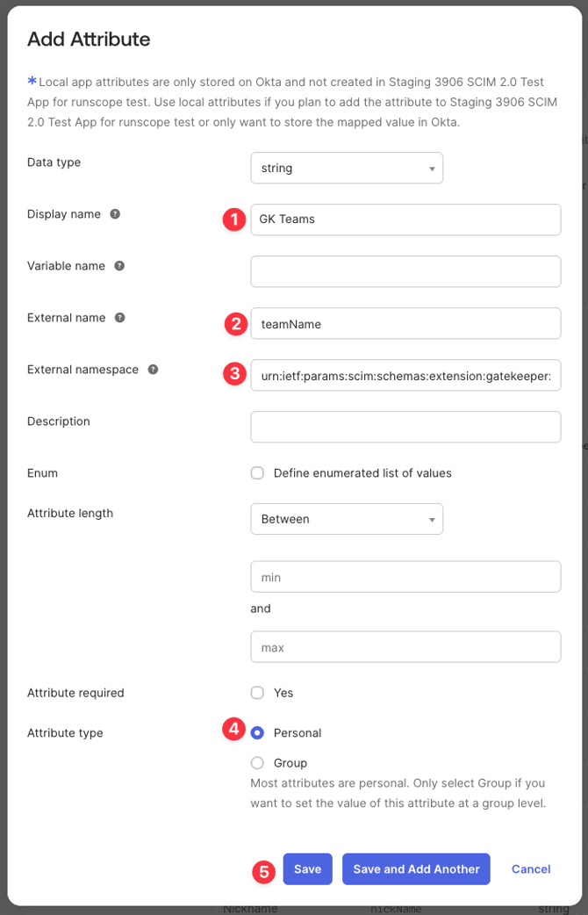Cancel the Add Attribute dialog
Viewport: 588px width, 915px height.
(x=531, y=869)
